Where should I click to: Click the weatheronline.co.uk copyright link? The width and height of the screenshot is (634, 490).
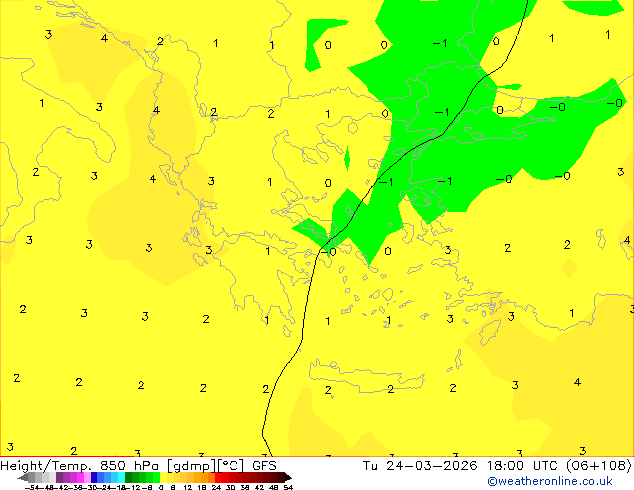(x=550, y=481)
